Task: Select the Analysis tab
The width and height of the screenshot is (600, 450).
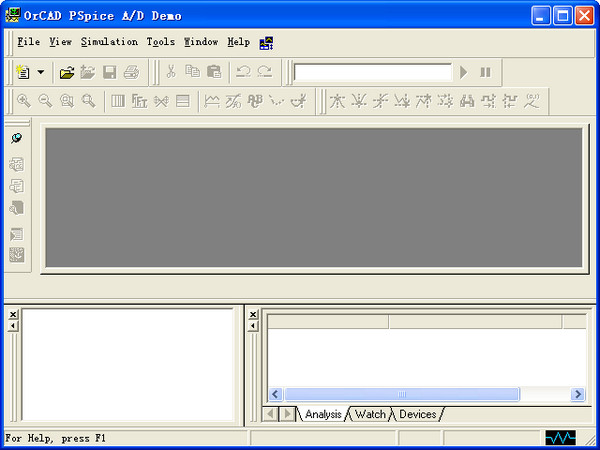Action: (322, 414)
